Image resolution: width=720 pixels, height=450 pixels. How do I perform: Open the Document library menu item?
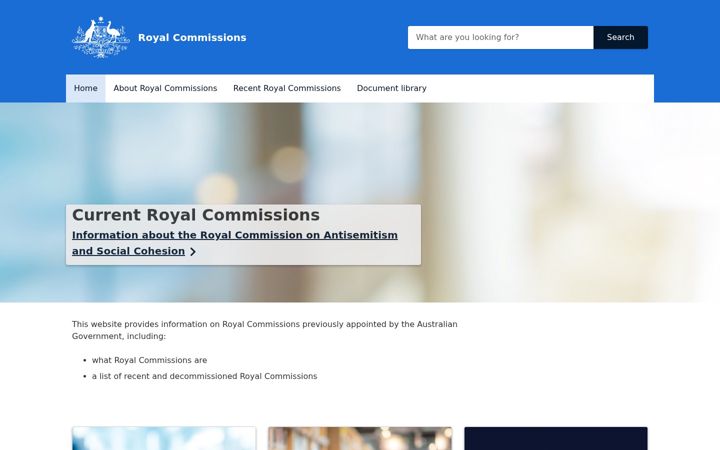pyautogui.click(x=392, y=88)
